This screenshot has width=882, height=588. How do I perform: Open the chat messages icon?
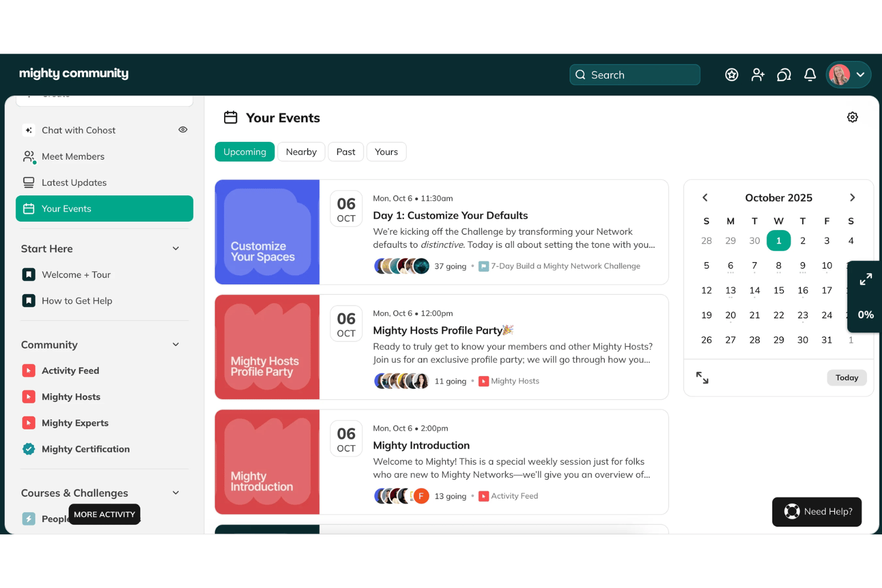[x=784, y=74]
